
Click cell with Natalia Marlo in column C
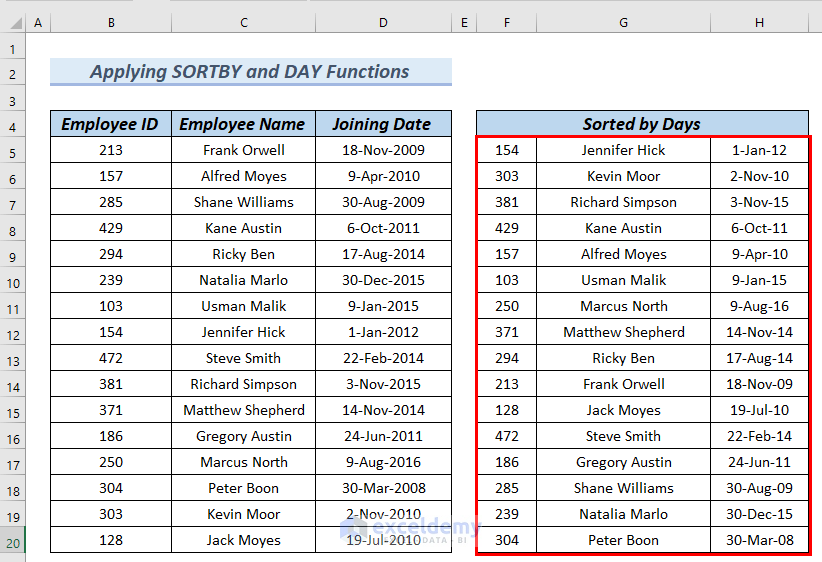pyautogui.click(x=243, y=280)
